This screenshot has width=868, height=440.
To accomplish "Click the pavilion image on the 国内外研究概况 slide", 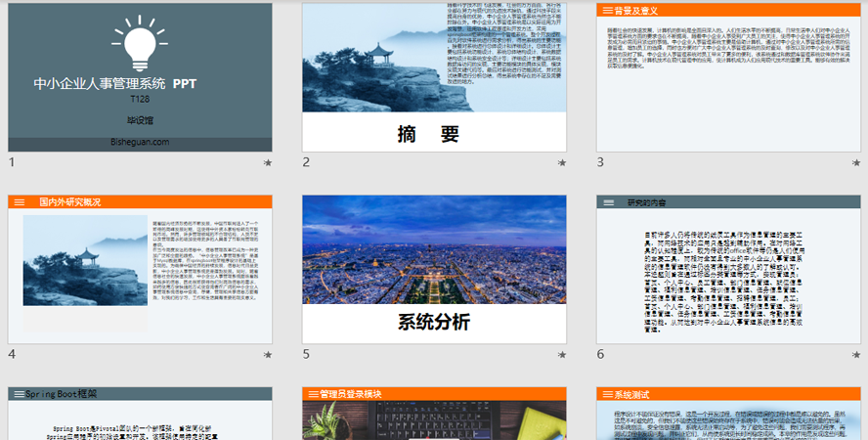I will point(84,261).
